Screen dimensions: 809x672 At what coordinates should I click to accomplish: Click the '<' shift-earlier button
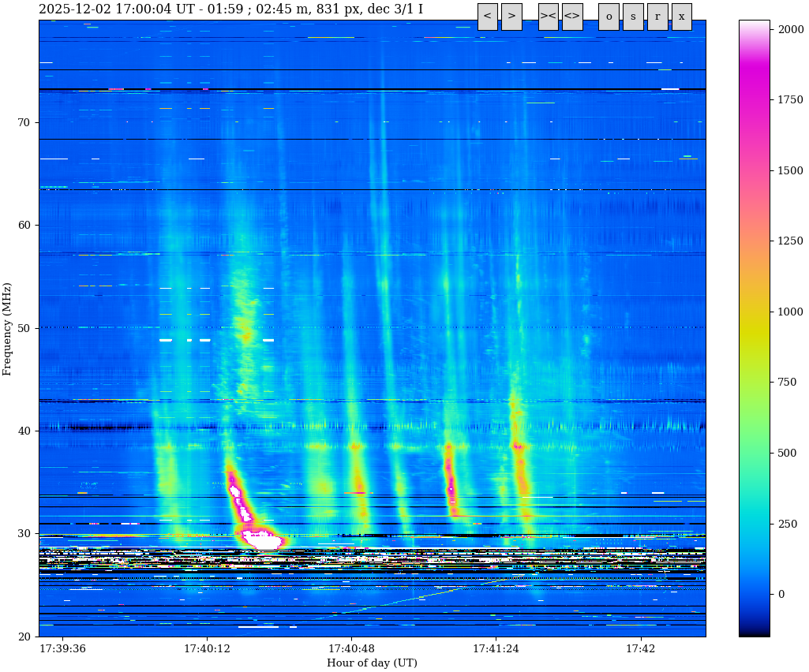(x=487, y=17)
